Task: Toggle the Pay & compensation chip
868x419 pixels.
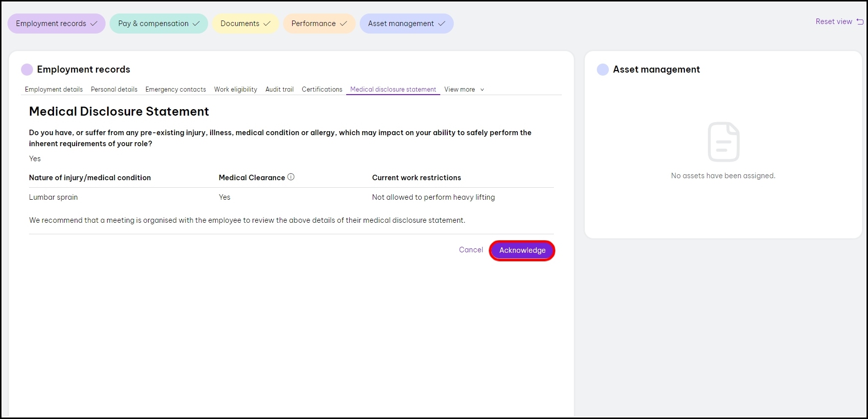Action: tap(159, 24)
